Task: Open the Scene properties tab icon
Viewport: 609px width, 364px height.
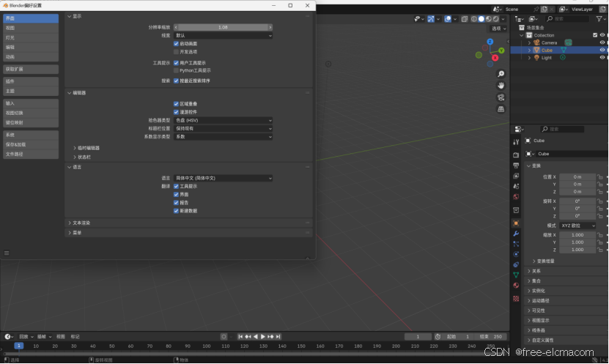Action: 516,186
